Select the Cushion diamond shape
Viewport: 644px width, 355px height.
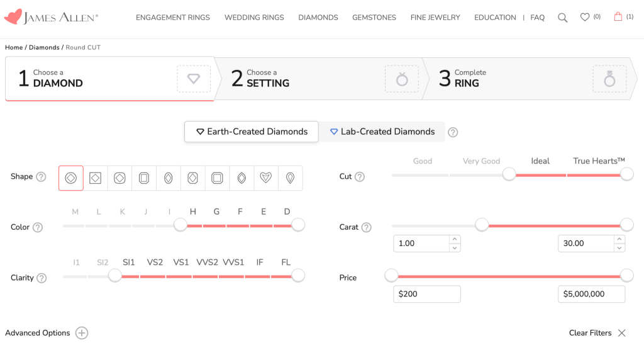pos(119,178)
